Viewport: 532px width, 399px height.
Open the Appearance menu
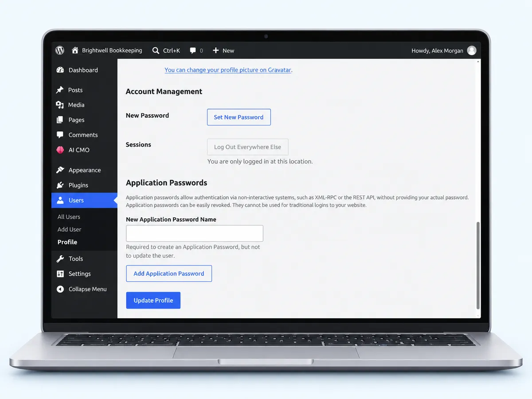(x=84, y=170)
